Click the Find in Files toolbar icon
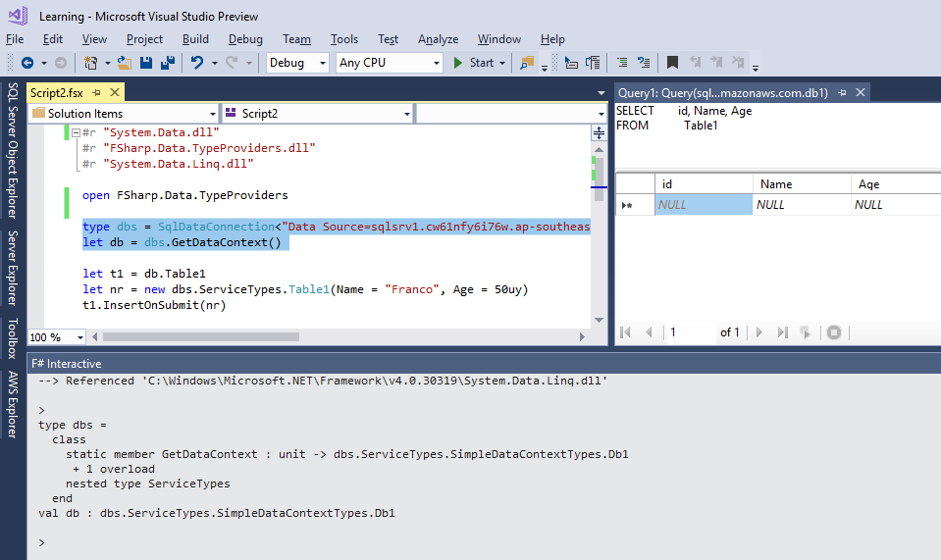941x560 pixels. click(527, 63)
